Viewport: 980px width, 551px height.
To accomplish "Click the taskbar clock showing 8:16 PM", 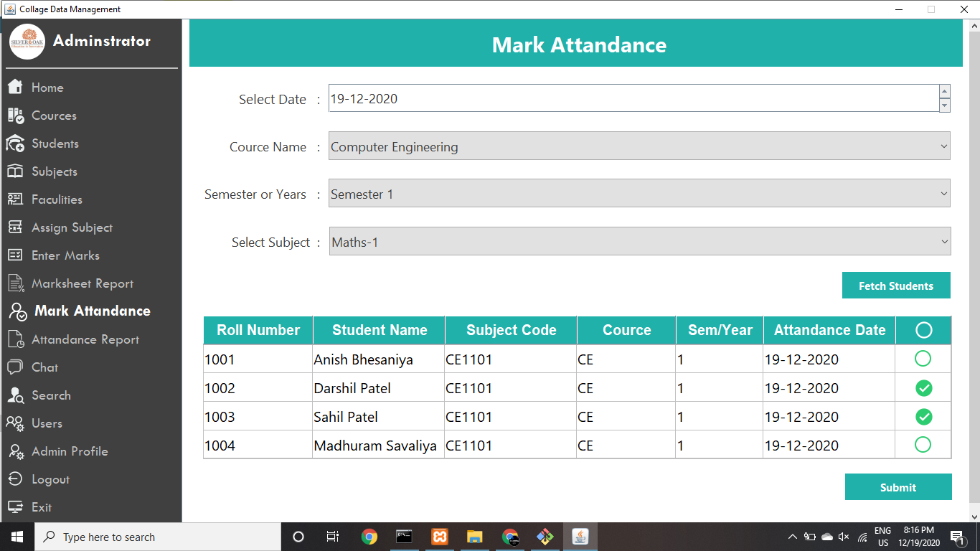I will point(919,537).
